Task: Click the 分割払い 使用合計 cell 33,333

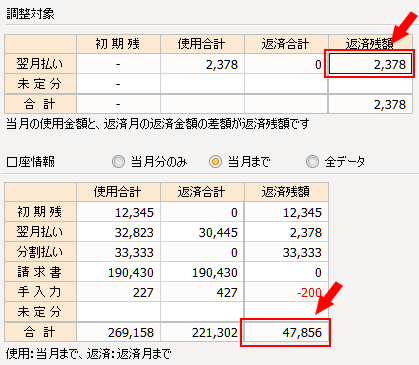Action: coord(118,252)
